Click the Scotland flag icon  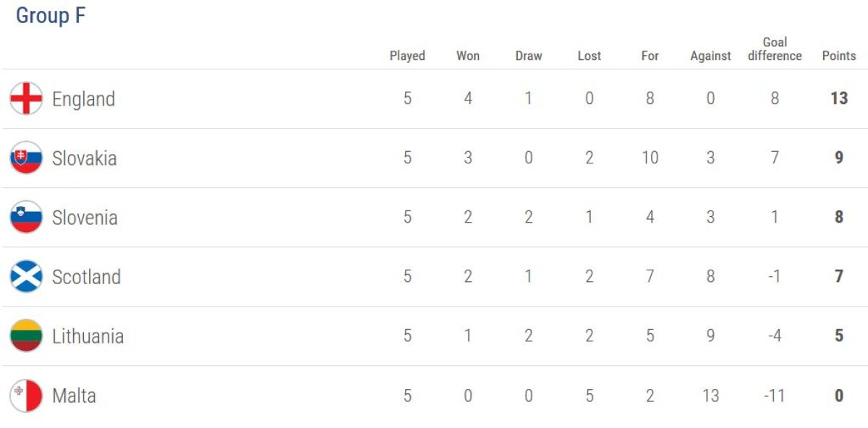[x=26, y=276]
